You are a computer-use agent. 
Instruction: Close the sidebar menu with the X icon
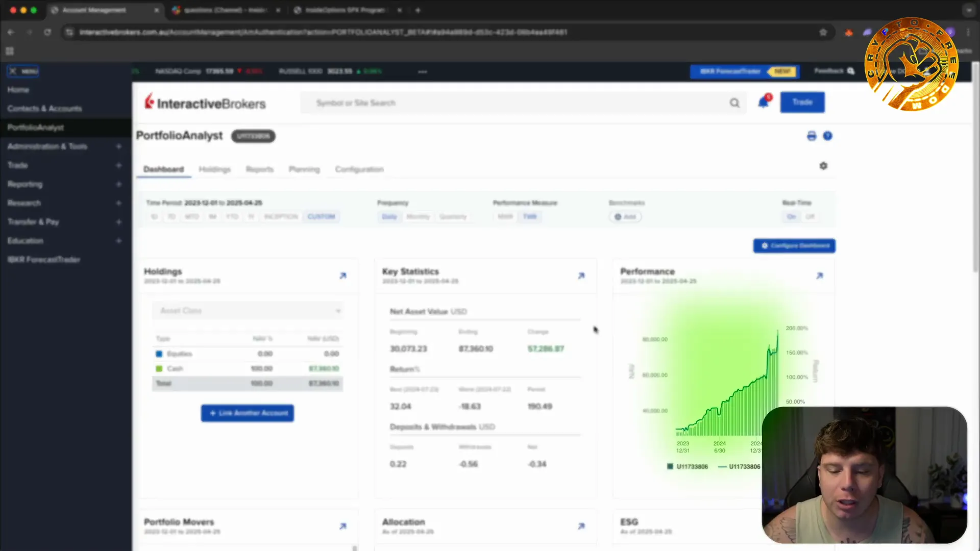(x=13, y=71)
